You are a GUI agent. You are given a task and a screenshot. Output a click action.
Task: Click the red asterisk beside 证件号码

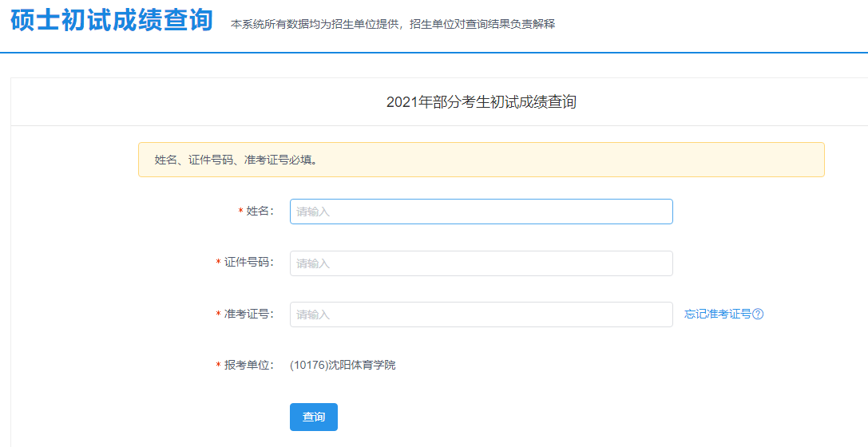(x=218, y=264)
